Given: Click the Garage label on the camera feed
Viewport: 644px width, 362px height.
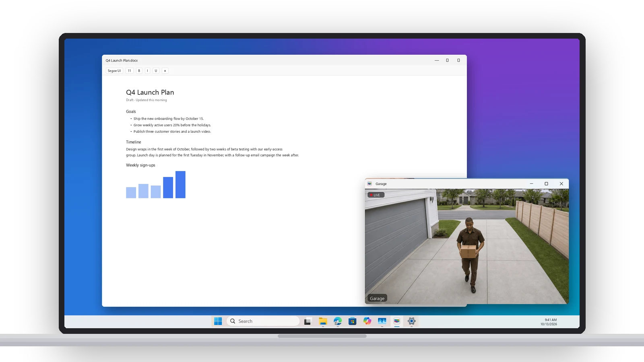Looking at the screenshot, I should pos(377,298).
